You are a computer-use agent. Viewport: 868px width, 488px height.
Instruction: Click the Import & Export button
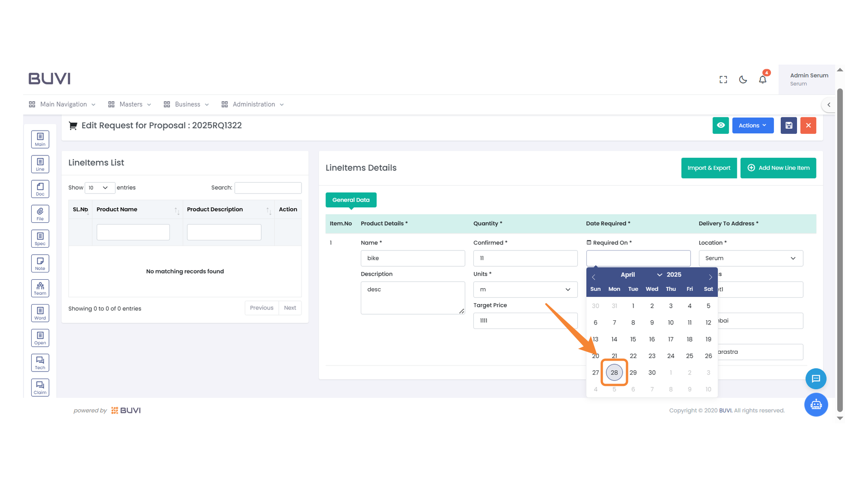708,168
